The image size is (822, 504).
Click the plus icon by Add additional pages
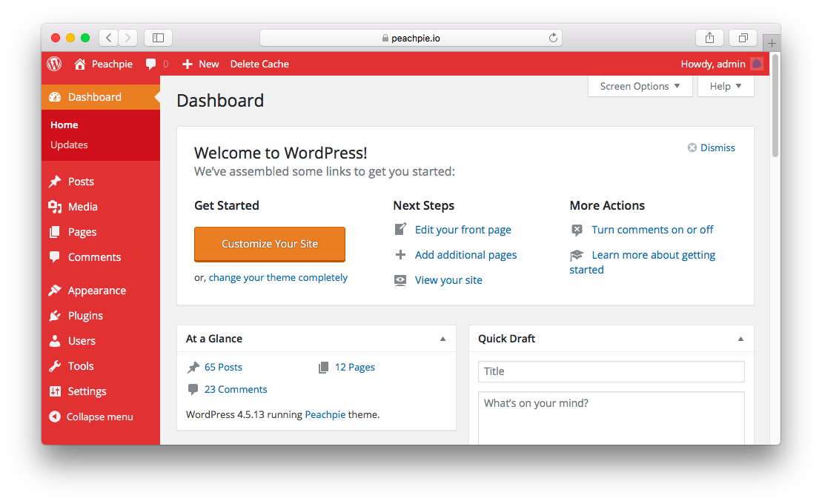400,255
